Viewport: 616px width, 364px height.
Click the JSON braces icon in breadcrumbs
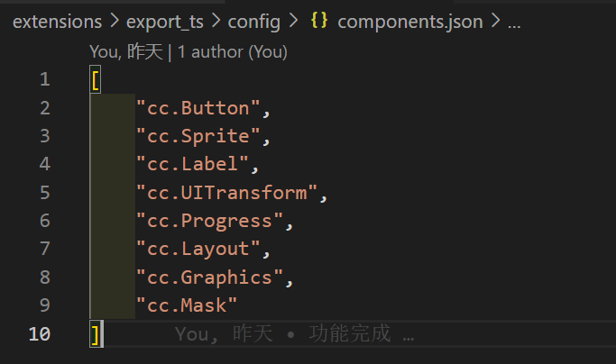[319, 22]
